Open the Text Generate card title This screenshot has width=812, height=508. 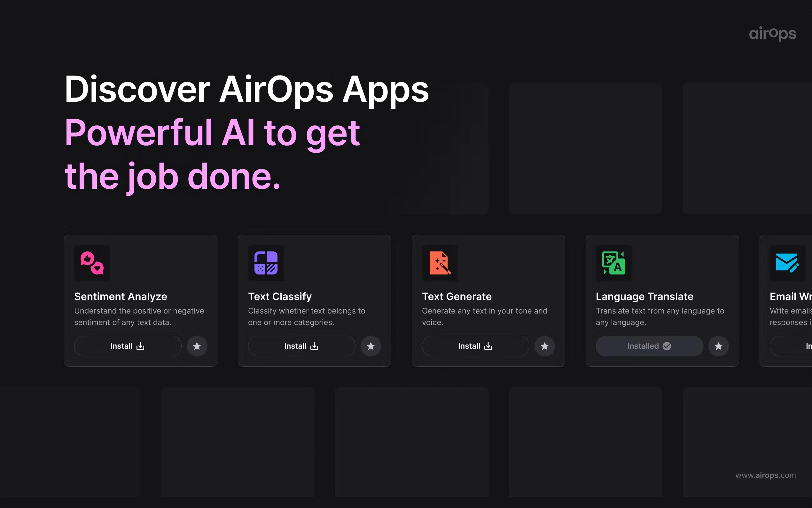click(457, 296)
